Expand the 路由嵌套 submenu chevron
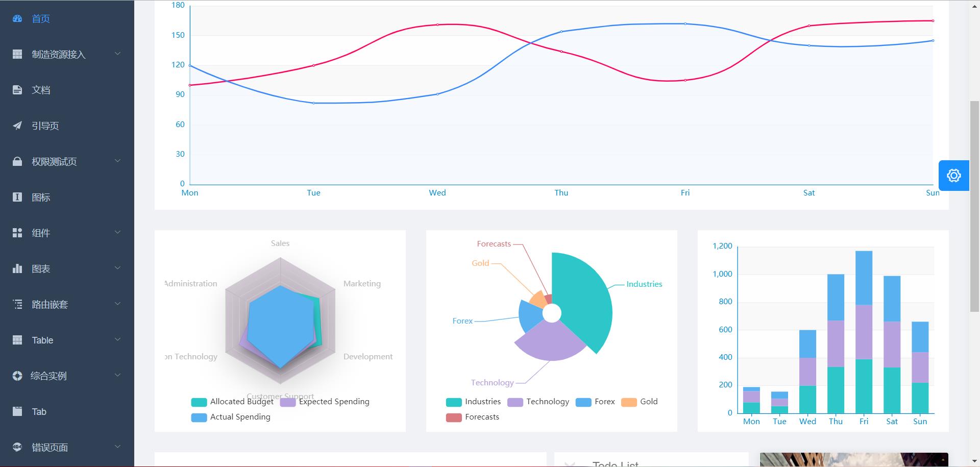Screen dimensions: 980x467 point(117,304)
